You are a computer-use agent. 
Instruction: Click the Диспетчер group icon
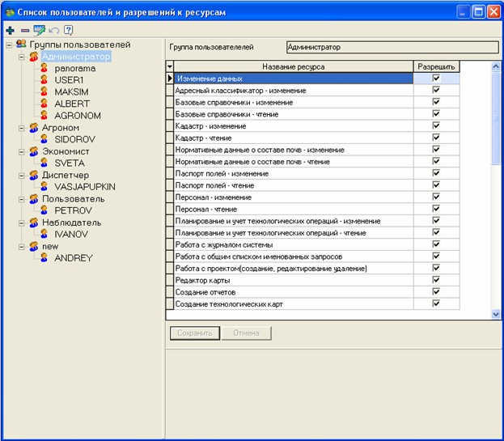33,175
